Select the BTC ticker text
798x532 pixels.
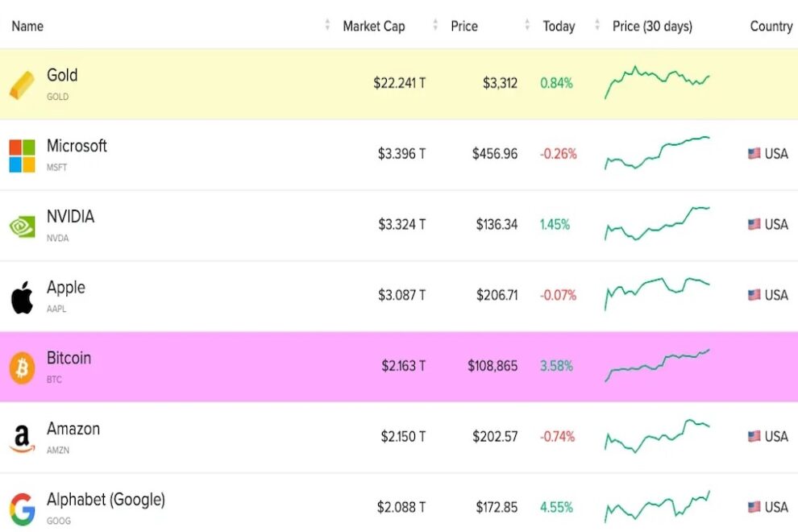point(55,380)
